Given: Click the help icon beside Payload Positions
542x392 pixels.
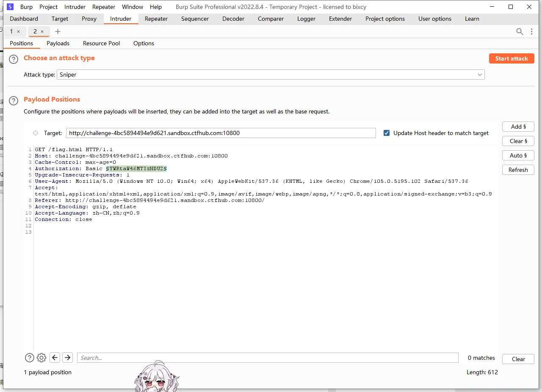Looking at the screenshot, I should (14, 100).
